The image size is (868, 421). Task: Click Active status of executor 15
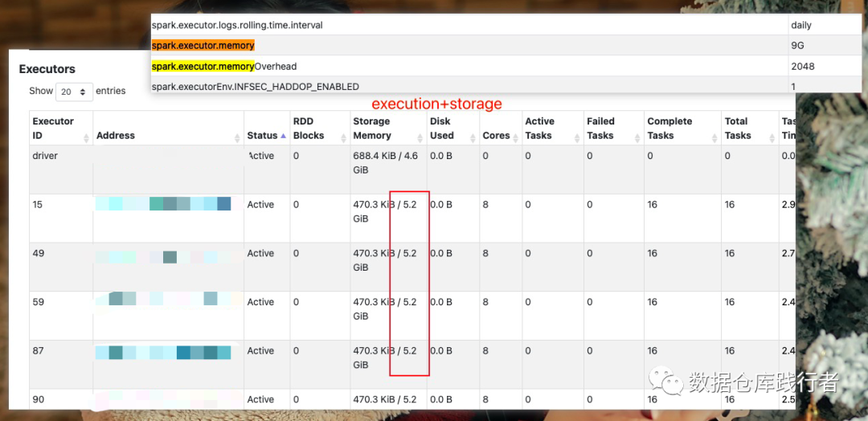click(x=260, y=205)
